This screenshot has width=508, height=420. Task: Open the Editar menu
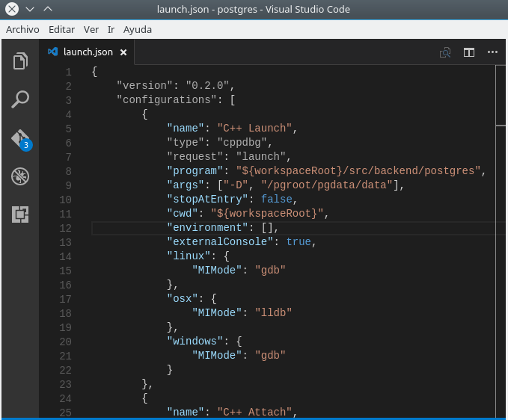61,29
